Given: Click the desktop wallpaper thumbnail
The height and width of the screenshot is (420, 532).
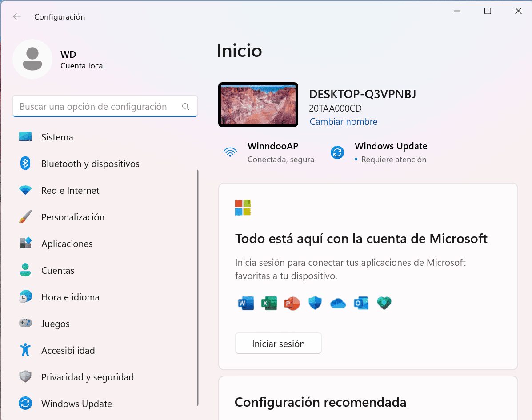Looking at the screenshot, I should pos(258,104).
